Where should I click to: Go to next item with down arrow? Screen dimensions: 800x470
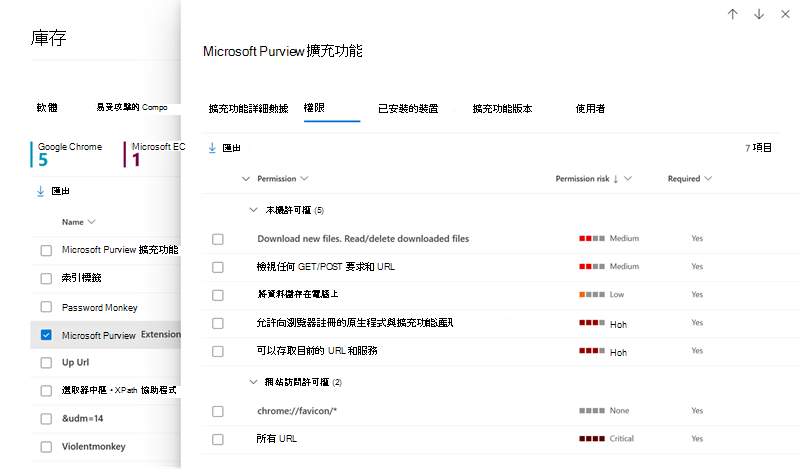point(759,14)
